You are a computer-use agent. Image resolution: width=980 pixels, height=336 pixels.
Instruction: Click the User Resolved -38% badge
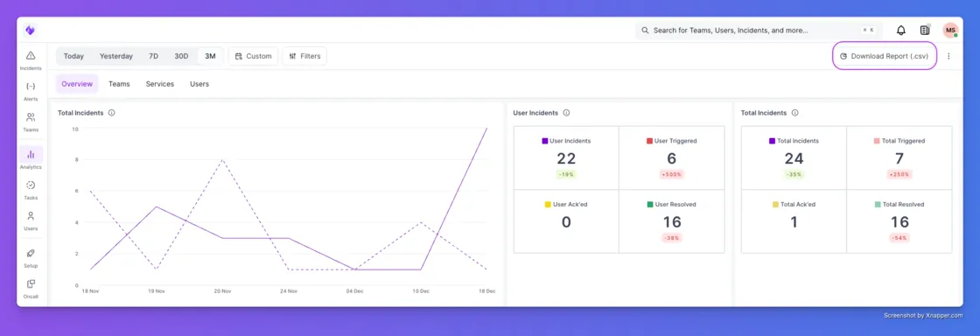671,238
